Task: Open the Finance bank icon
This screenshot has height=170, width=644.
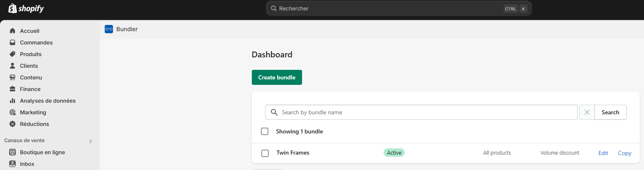Action: [x=12, y=89]
